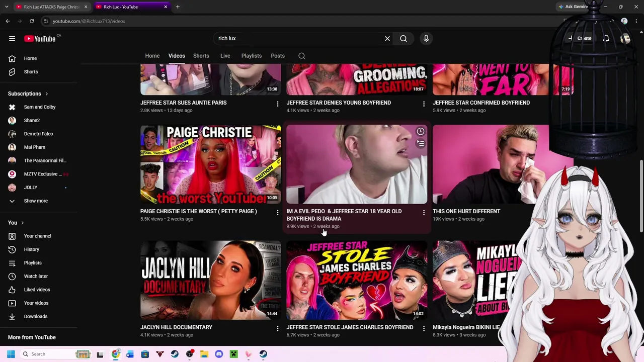Switch to Videos tab
The width and height of the screenshot is (644, 362).
(177, 56)
